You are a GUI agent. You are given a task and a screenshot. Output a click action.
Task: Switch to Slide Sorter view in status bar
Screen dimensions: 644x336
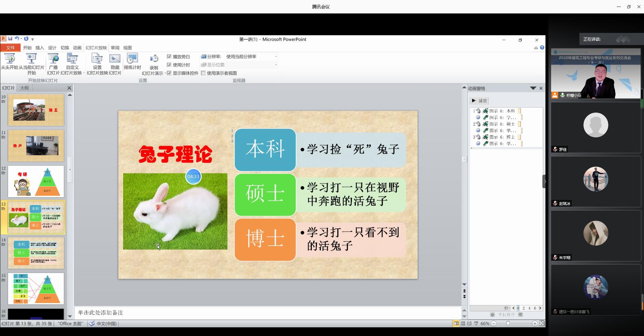pos(463,323)
